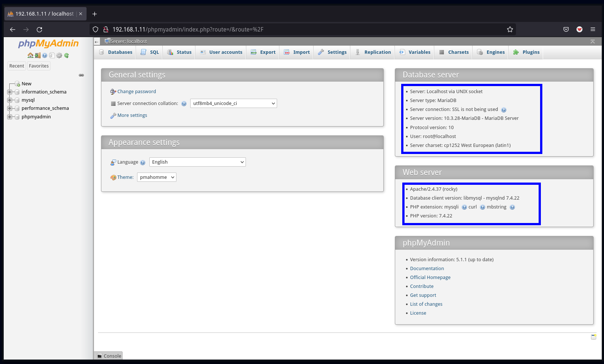Open Theme dropdown showing pmahomme
This screenshot has width=604, height=364.
point(157,177)
